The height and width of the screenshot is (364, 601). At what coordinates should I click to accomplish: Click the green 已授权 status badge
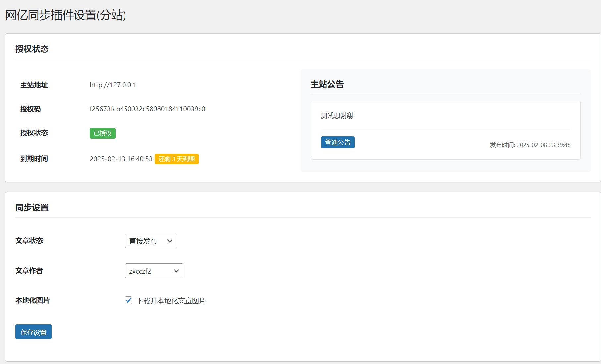[103, 133]
